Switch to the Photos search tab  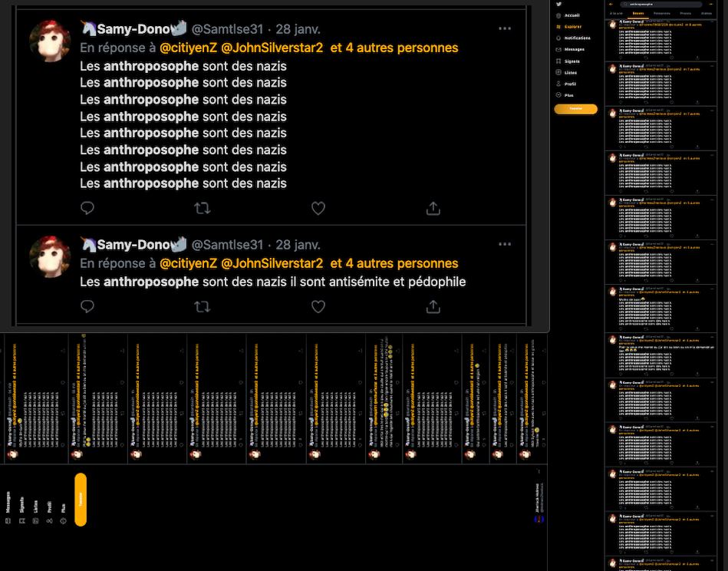[685, 14]
